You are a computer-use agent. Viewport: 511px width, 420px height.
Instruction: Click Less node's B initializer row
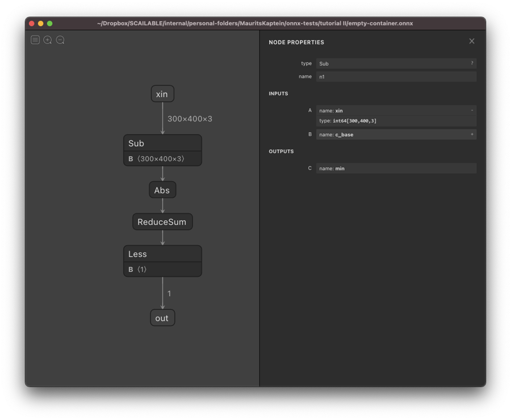click(x=162, y=270)
